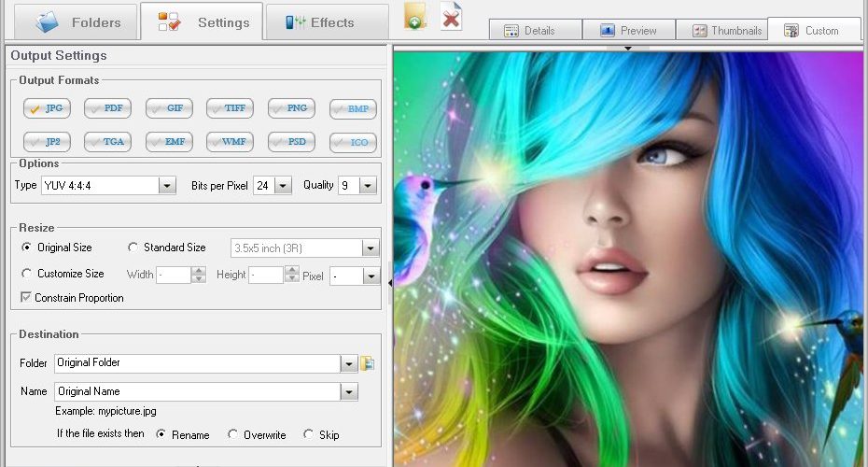
Task: Open the Thumbnails view
Action: 721,31
